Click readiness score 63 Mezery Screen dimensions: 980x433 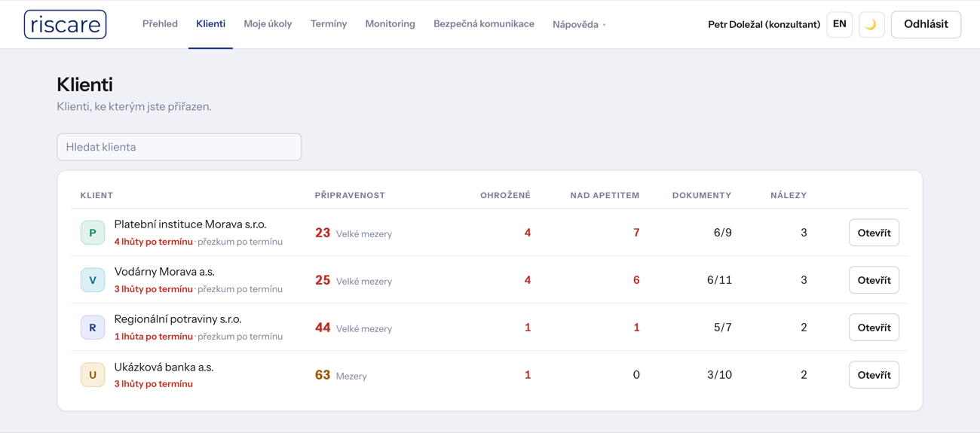[341, 375]
